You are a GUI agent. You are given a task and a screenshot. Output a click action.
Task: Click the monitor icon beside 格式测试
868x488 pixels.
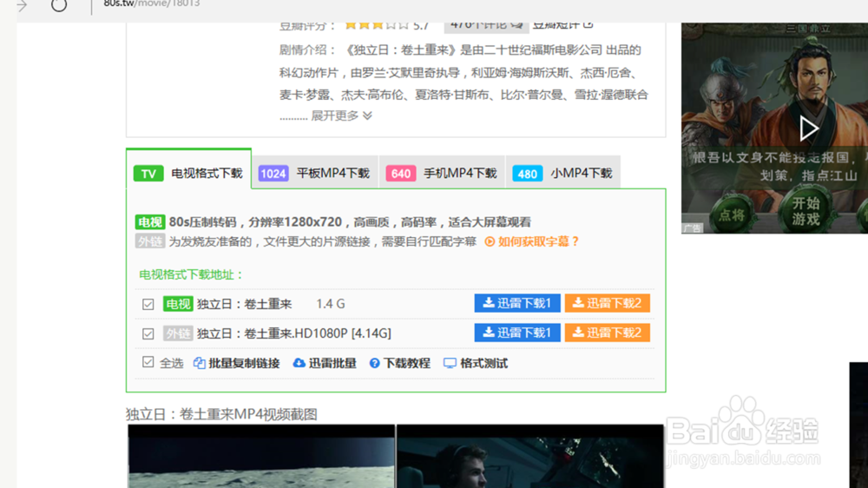(450, 363)
